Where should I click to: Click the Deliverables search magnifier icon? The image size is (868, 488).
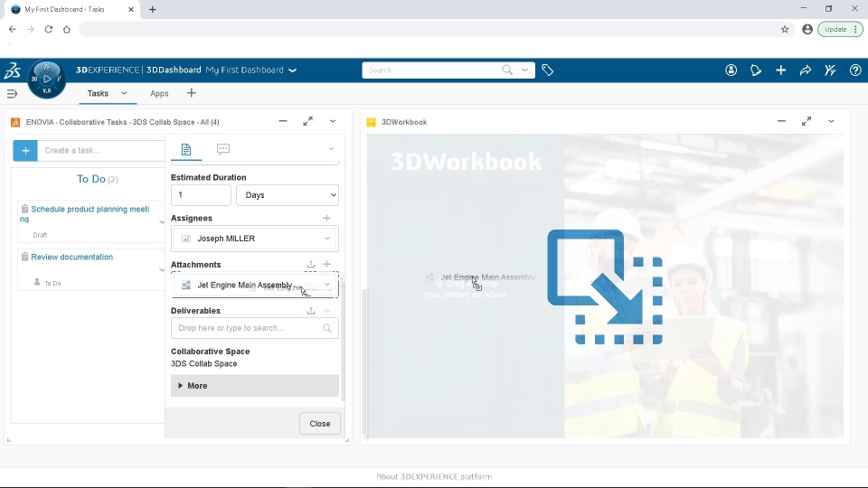pos(327,328)
